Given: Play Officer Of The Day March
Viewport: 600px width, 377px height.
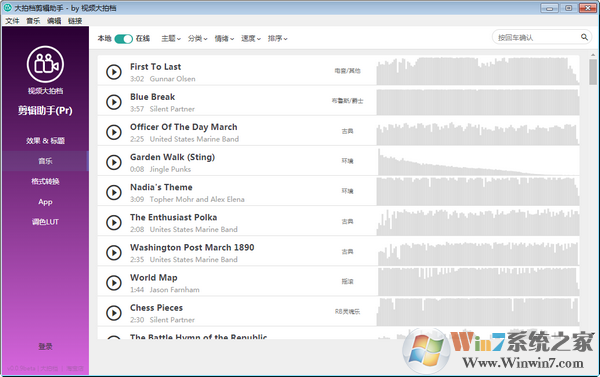Looking at the screenshot, I should tap(114, 132).
